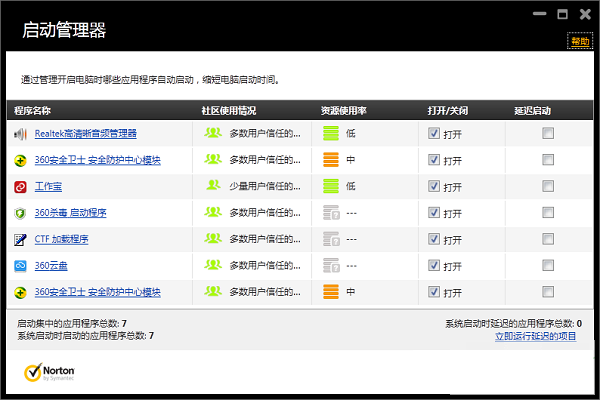Click the Norton by Symantec logo
The image size is (600, 400).
tap(48, 372)
